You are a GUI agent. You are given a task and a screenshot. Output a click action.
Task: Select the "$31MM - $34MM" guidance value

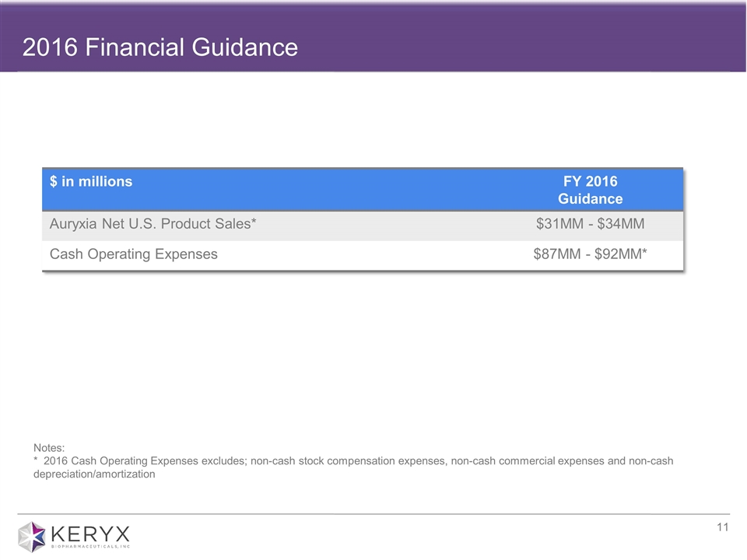(590, 225)
